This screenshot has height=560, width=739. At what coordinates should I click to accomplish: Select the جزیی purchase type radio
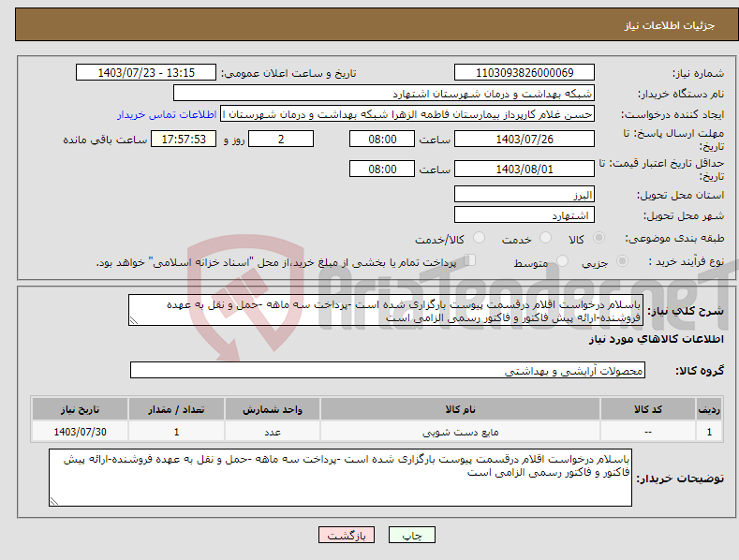[622, 260]
